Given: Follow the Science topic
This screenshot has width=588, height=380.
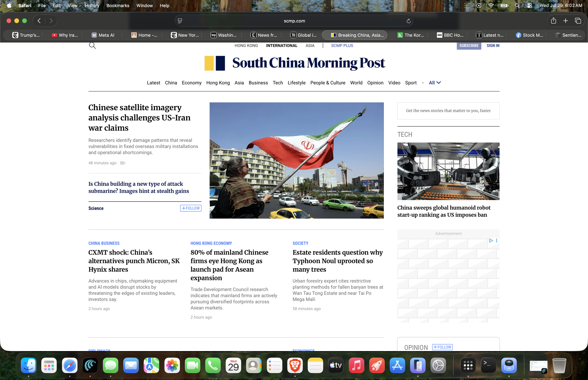Looking at the screenshot, I should pos(191,208).
